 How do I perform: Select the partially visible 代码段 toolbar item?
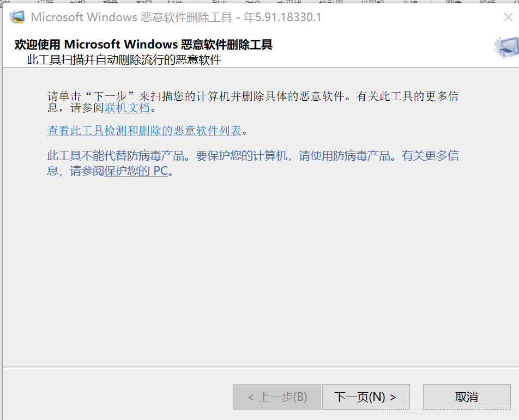pyautogui.click(x=372, y=2)
